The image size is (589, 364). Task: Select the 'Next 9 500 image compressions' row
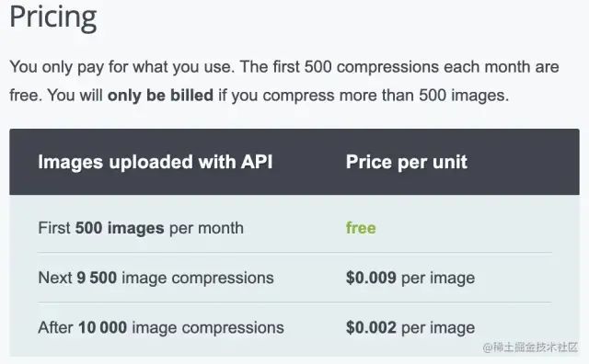(x=294, y=279)
